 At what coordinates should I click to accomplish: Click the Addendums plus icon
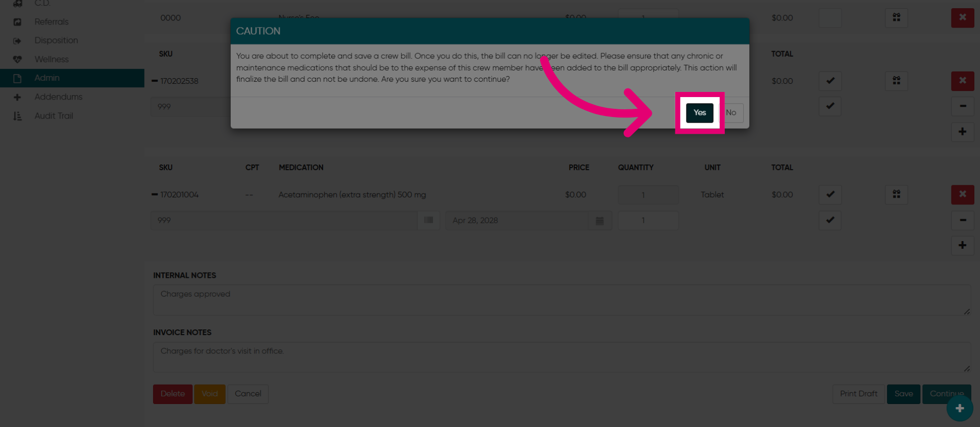(x=17, y=97)
